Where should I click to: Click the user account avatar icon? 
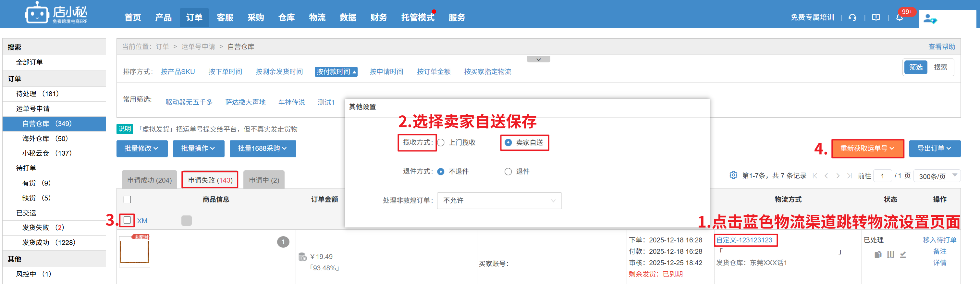[x=930, y=18]
